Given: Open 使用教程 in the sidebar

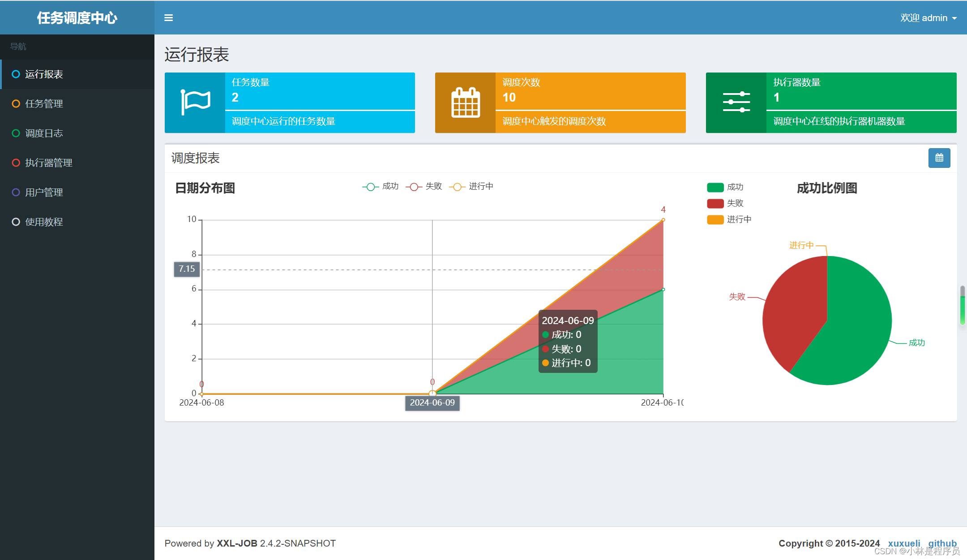Looking at the screenshot, I should (x=77, y=222).
